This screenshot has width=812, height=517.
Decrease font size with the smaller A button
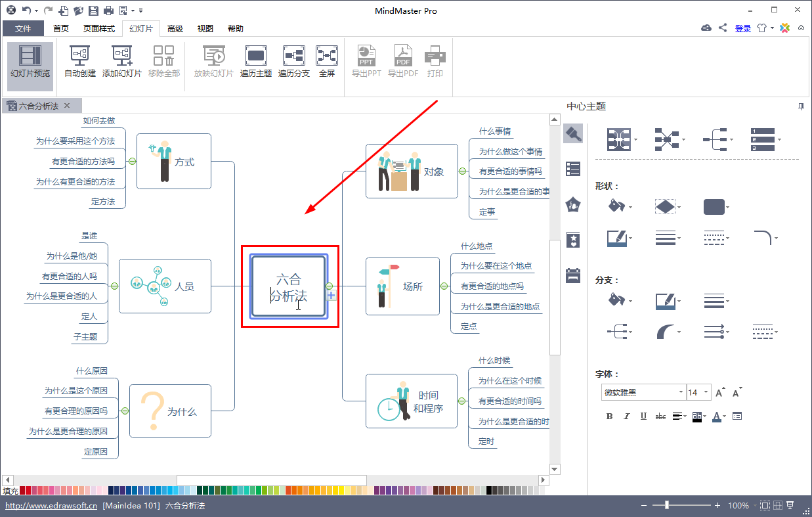point(737,392)
